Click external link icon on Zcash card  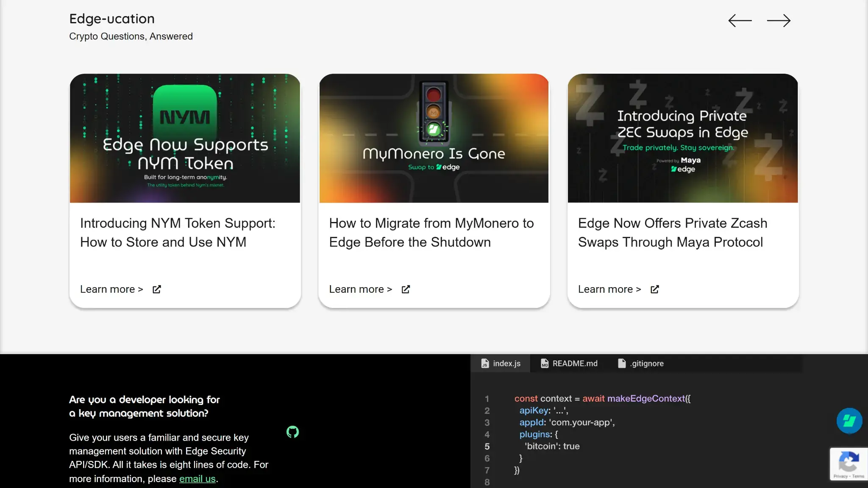click(x=655, y=289)
